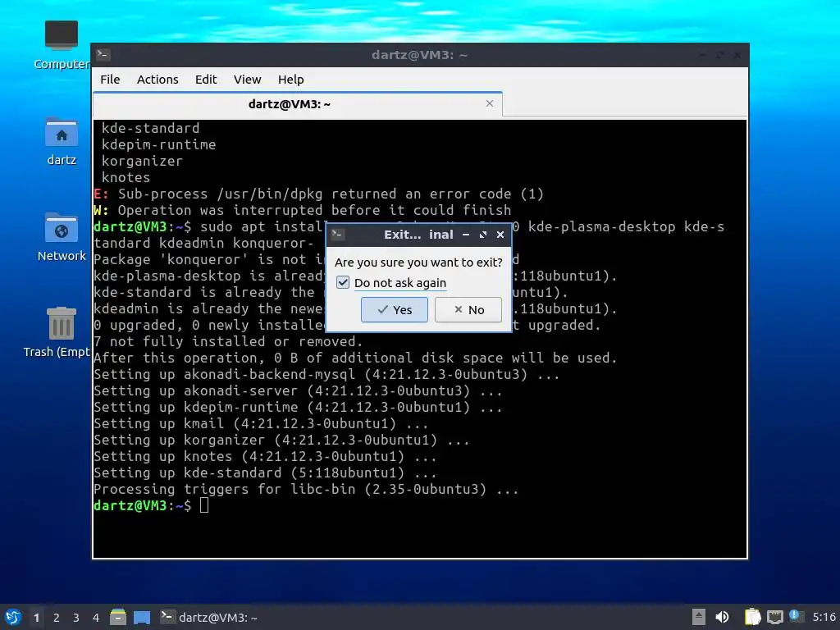The height and width of the screenshot is (630, 840).
Task: Open the Lubuntu start menu icon
Action: pos(13,617)
